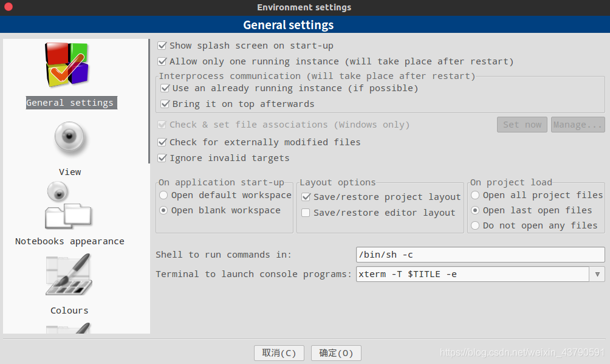
Task: Click the 取消(C) cancel button
Action: coord(279,353)
